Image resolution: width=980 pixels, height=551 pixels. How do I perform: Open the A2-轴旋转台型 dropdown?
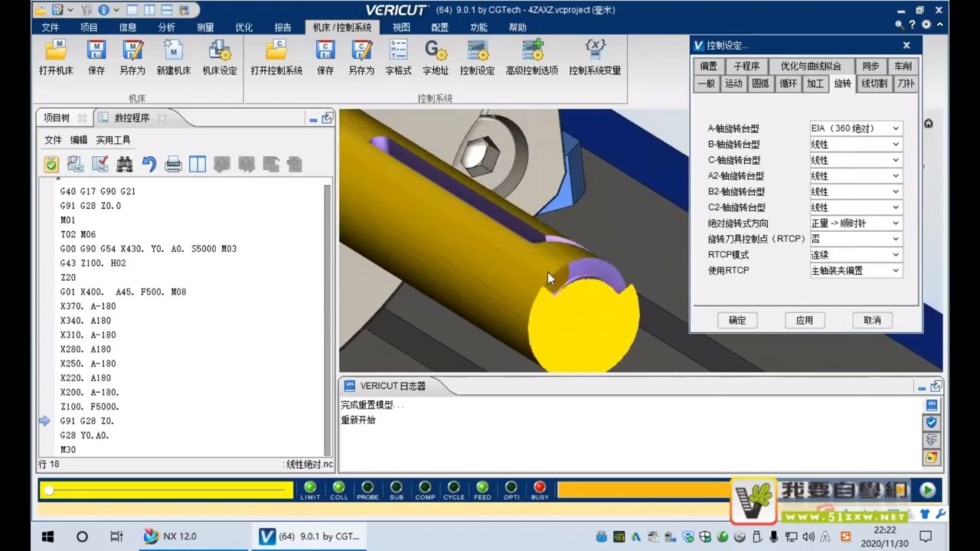[856, 176]
